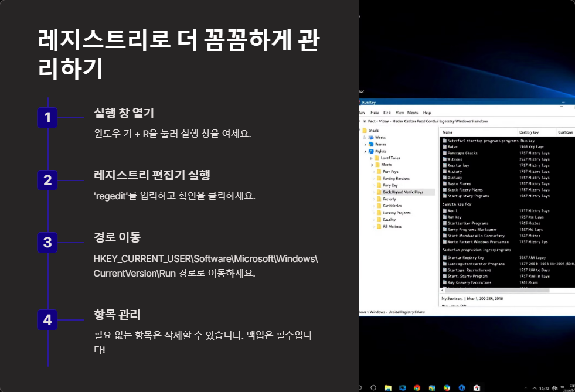The image size is (575, 392).
Task: Expand the "Figlots" tree node
Action: coord(365,151)
